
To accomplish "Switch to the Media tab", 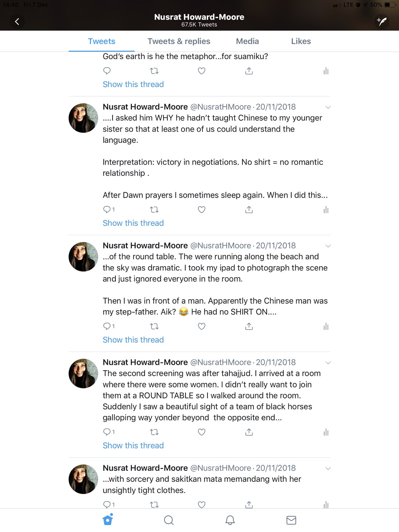I will tap(247, 41).
